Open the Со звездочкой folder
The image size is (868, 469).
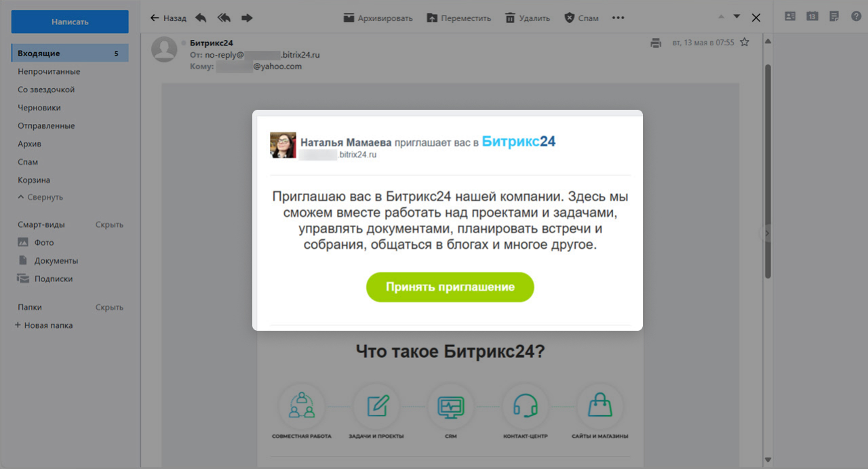click(46, 89)
